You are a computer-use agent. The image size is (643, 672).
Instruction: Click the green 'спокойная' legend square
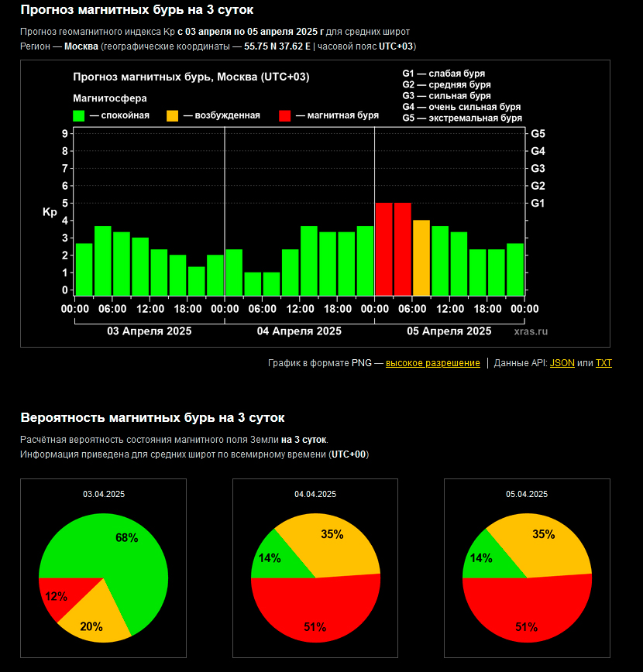coord(79,116)
